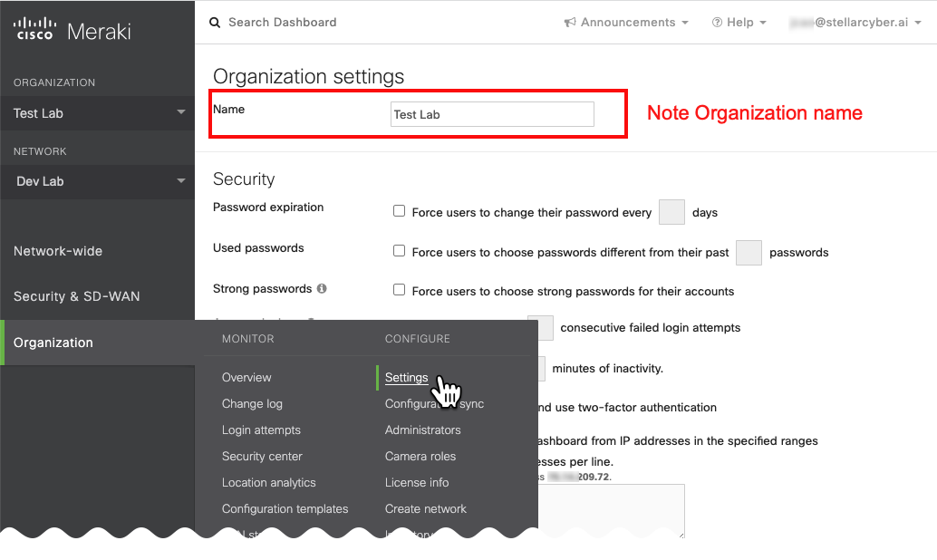Enable the password expiration checkbox
The width and height of the screenshot is (937, 560).
(x=399, y=211)
